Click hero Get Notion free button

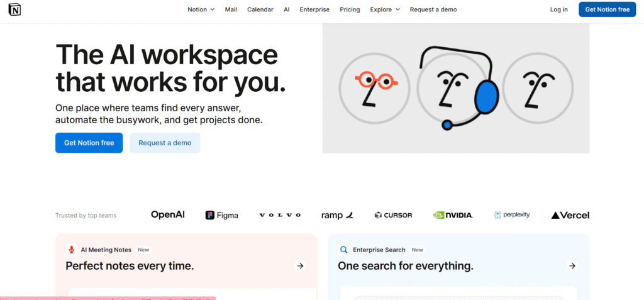89,143
